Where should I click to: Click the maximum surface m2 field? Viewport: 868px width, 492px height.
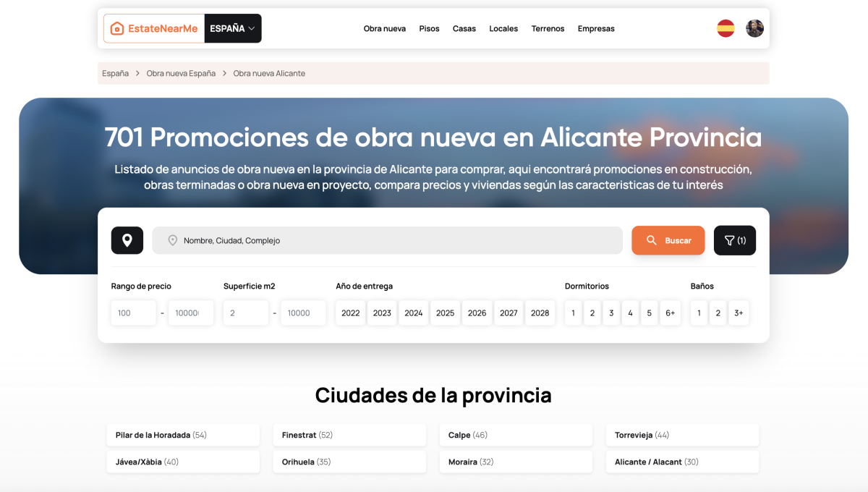click(x=302, y=313)
